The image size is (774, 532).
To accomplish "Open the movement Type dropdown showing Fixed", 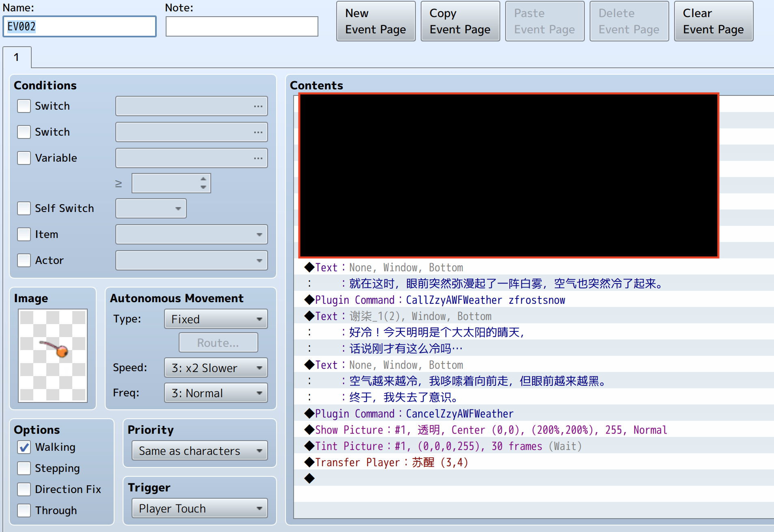I will 216,319.
